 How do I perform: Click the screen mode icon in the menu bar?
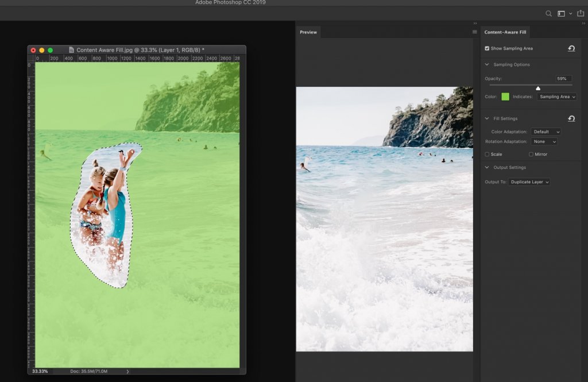[x=561, y=13]
